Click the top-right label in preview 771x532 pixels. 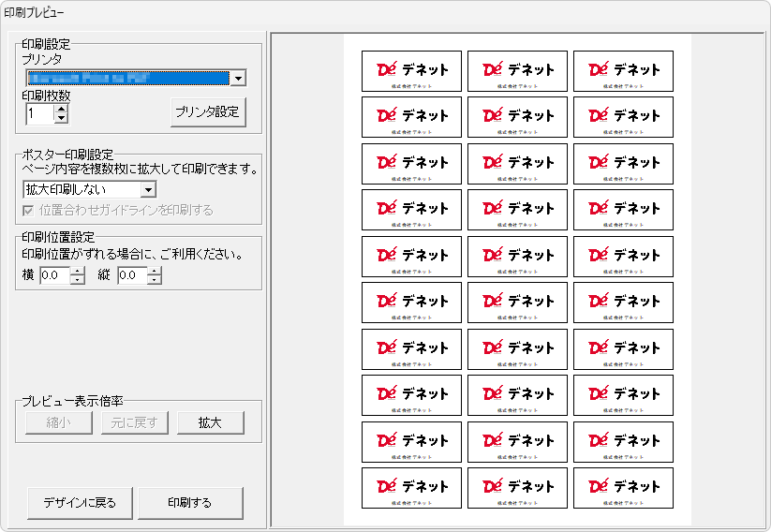coord(623,71)
